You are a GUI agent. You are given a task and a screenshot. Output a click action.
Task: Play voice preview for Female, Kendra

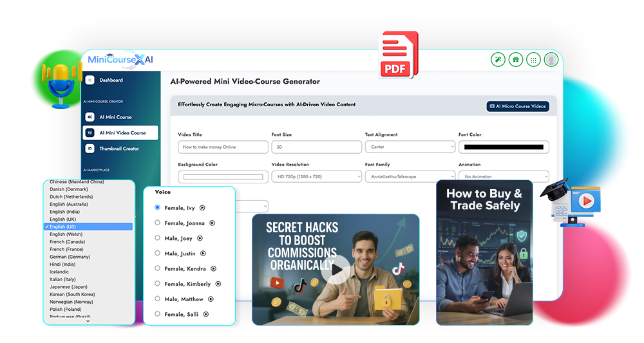coord(214,269)
